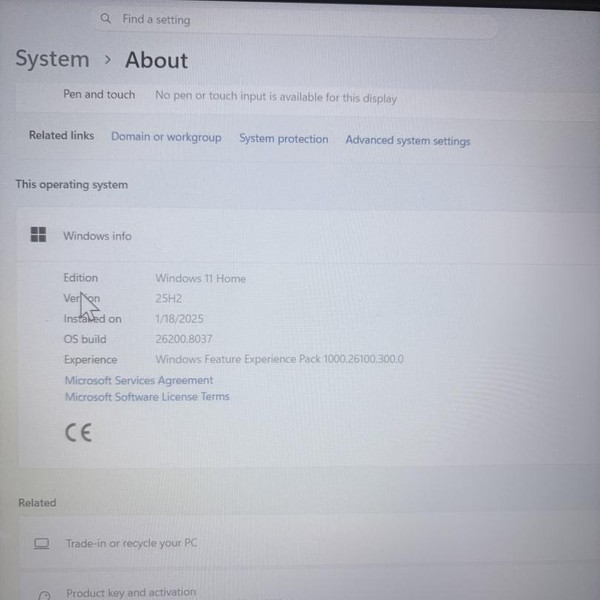Select Windows Feature Experience Pack value
Image resolution: width=600 pixels, height=600 pixels.
pos(279,359)
